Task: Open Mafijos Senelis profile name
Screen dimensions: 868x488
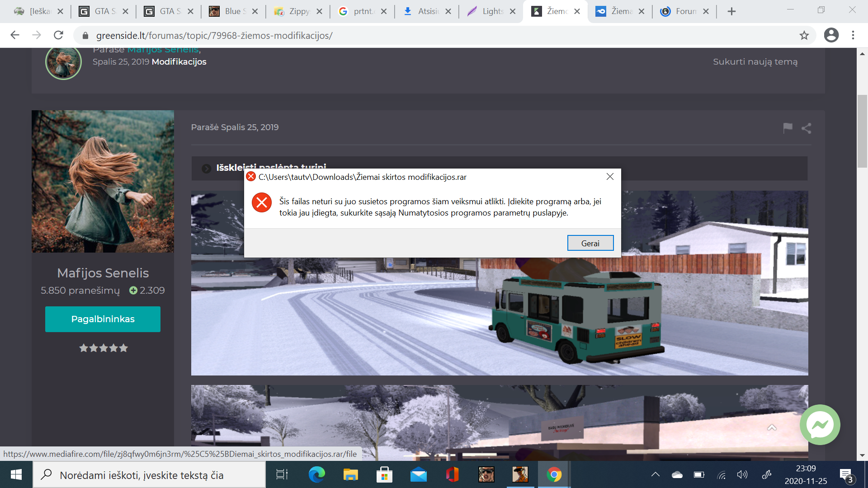Action: coord(103,273)
